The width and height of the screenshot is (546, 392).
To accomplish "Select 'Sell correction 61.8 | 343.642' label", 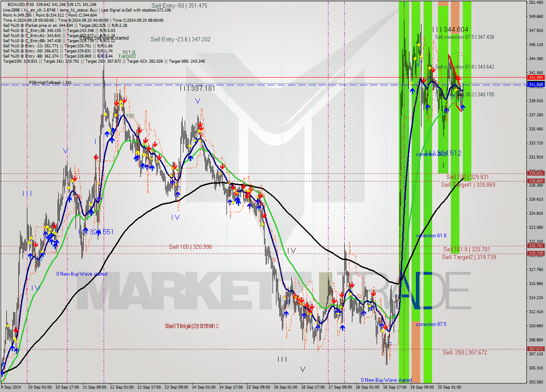I will pos(465,67).
